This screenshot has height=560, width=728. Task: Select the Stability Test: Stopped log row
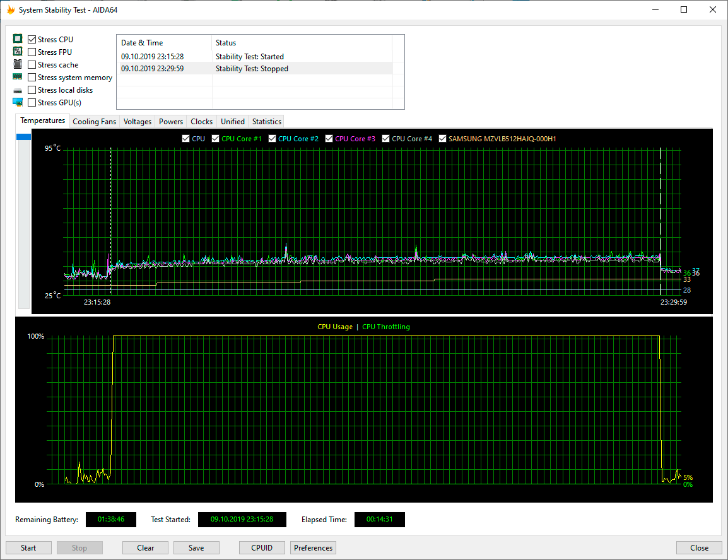coord(254,69)
